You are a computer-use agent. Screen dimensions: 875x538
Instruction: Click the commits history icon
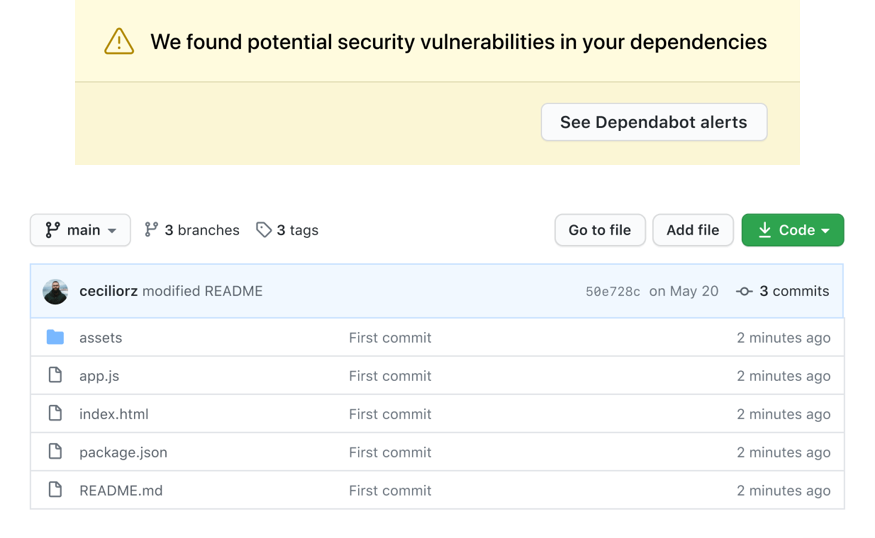pos(744,291)
